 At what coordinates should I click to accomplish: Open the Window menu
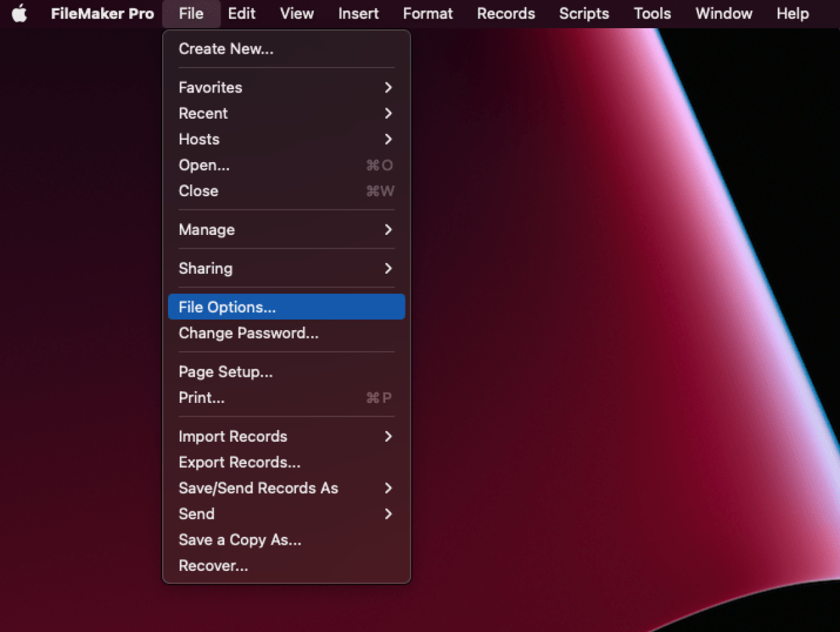pyautogui.click(x=724, y=13)
